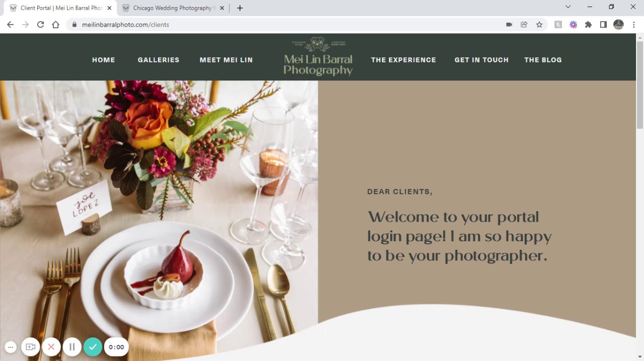Cancel the recording with the red X button

[51, 347]
